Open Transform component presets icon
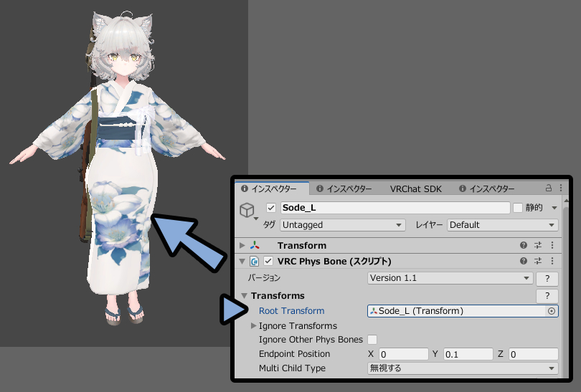Viewport: 581px width, 392px height. (x=538, y=245)
